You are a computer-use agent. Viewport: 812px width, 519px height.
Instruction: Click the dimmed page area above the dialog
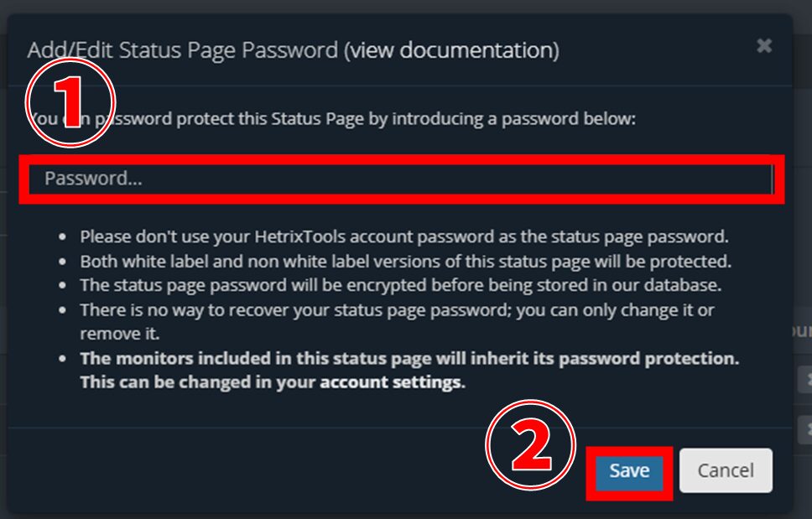403,6
